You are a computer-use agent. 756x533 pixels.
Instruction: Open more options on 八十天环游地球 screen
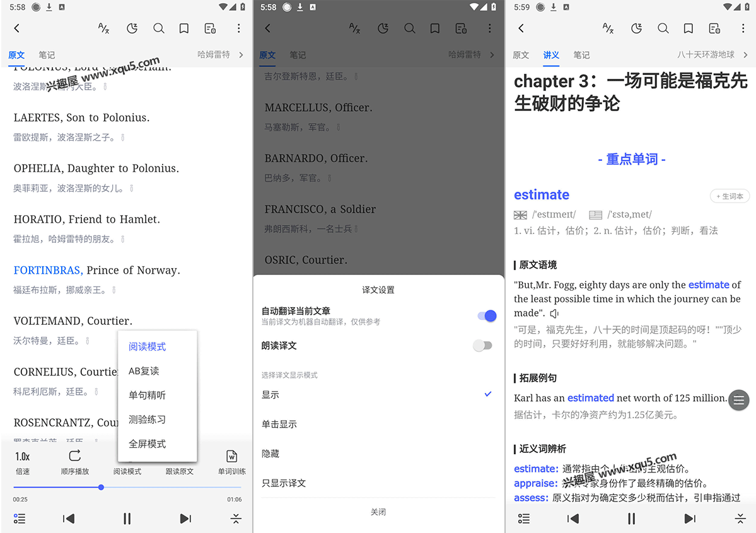(743, 28)
